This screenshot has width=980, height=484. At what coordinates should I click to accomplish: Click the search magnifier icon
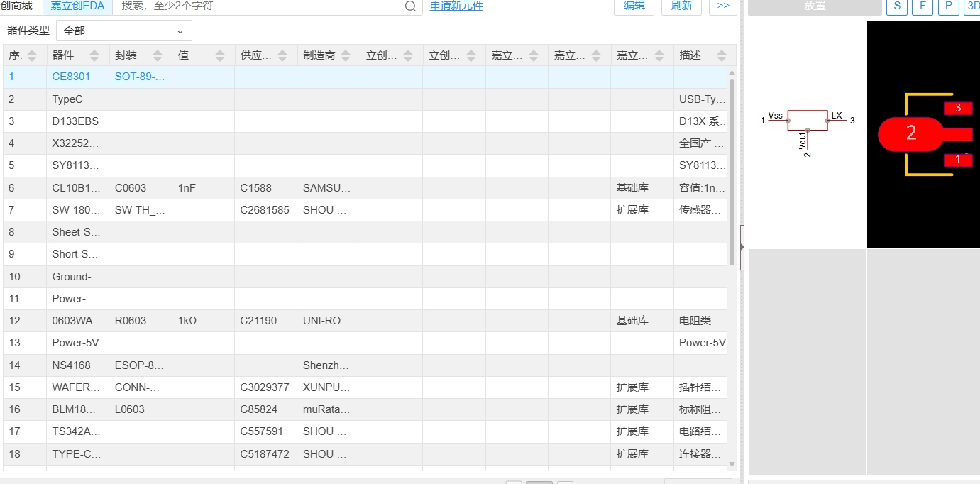coord(411,6)
